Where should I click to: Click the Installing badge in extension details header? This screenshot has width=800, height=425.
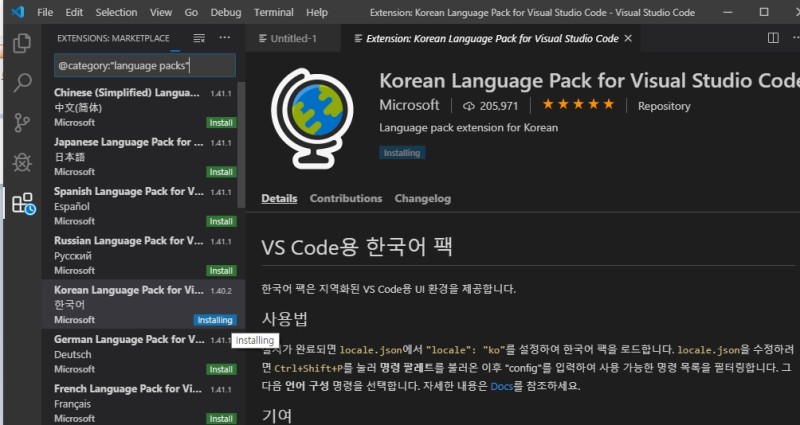pyautogui.click(x=402, y=153)
